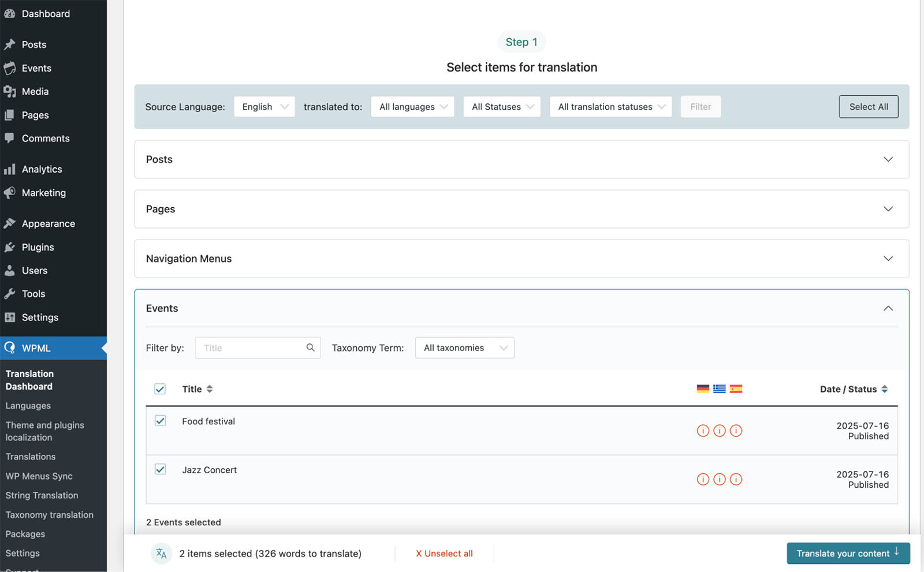The image size is (924, 572).
Task: Click the German flag column icon
Action: pyautogui.click(x=703, y=389)
